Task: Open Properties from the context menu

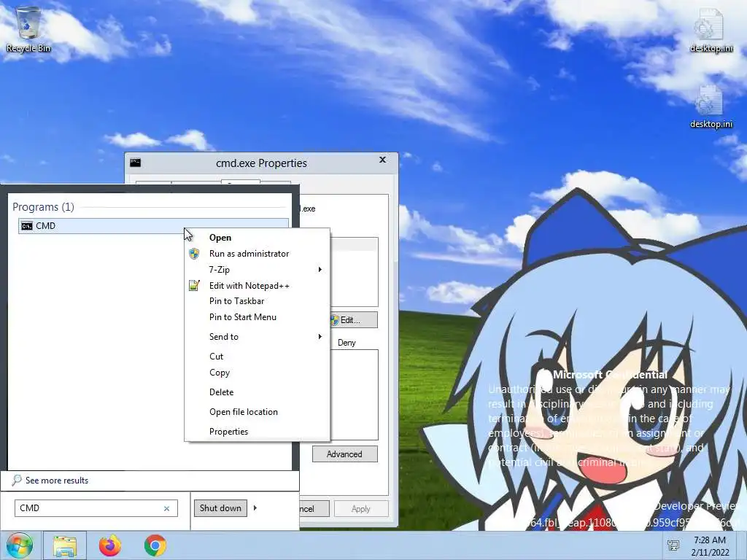Action: 258,432
